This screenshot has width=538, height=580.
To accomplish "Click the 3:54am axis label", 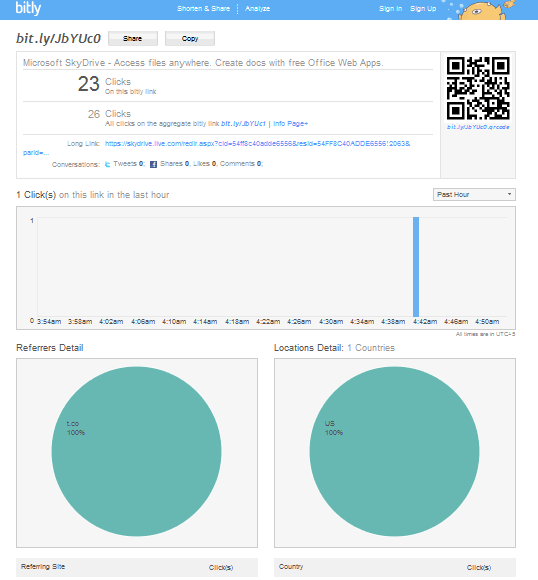I will [49, 321].
